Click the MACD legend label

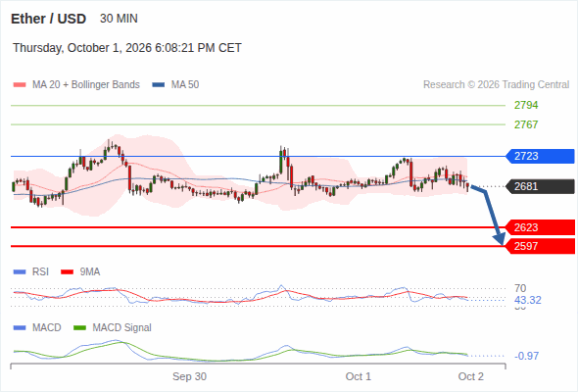pos(46,327)
